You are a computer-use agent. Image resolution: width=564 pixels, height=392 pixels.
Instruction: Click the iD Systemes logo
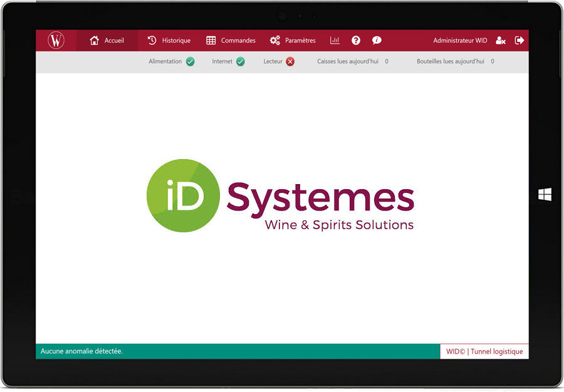coord(280,195)
